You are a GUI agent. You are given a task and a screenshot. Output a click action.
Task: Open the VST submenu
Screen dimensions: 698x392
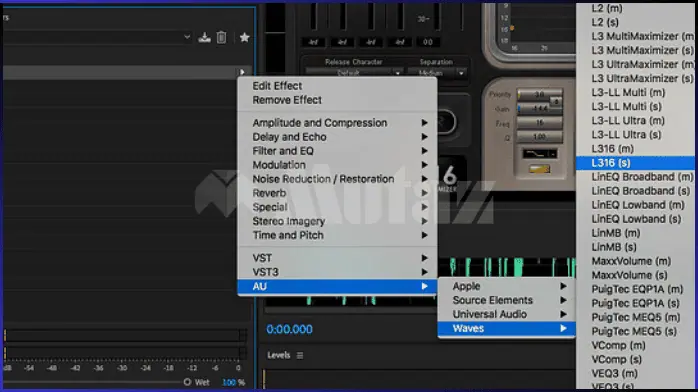pos(337,258)
